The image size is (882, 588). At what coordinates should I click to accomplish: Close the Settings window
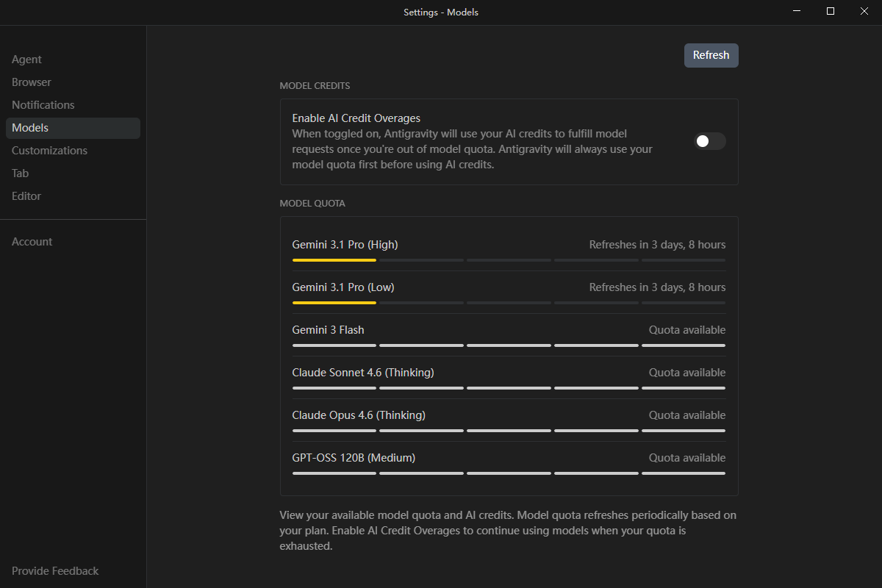pyautogui.click(x=864, y=12)
